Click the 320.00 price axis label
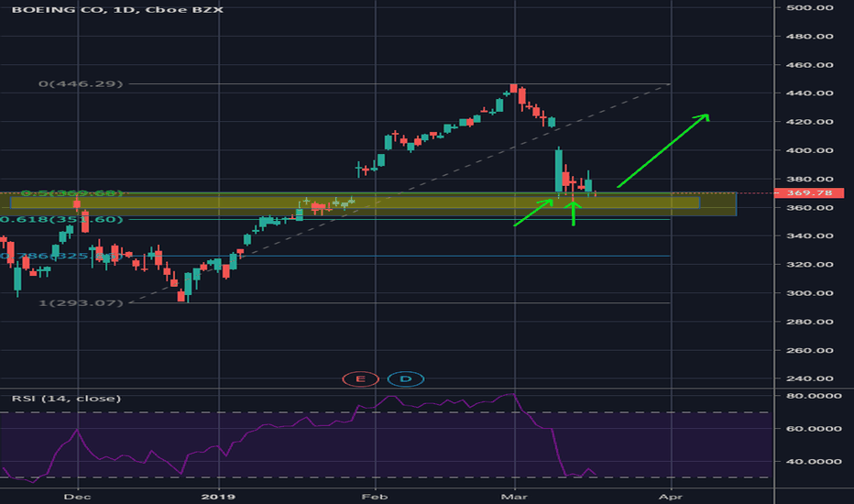The image size is (854, 504). pos(809,264)
